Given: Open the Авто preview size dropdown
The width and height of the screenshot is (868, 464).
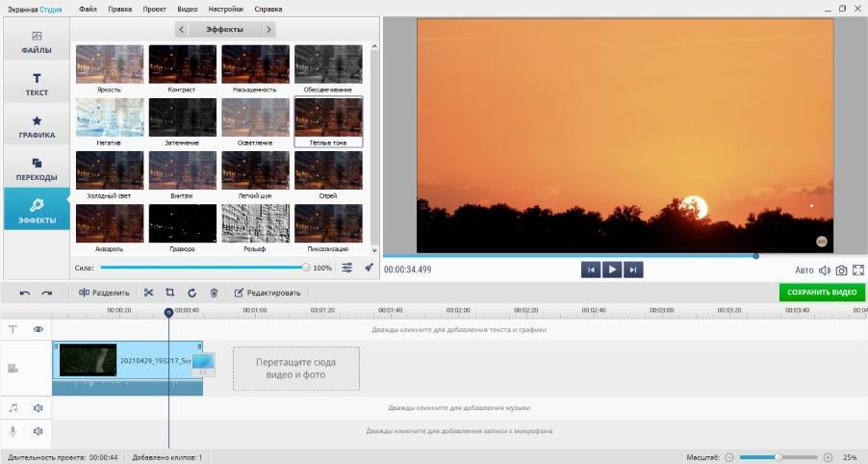Looking at the screenshot, I should coord(804,271).
